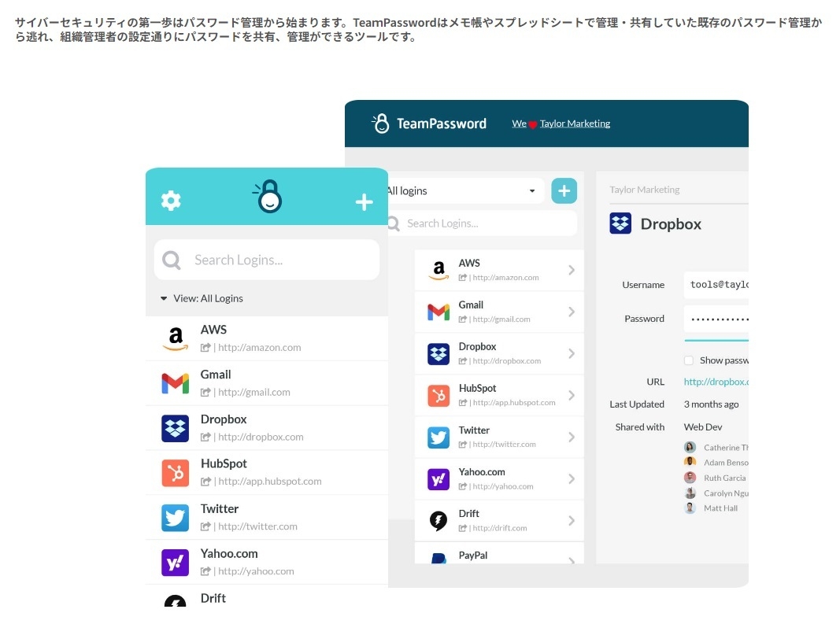Click the Dropbox icon in the detail panel
840x624 pixels.
pyautogui.click(x=620, y=223)
